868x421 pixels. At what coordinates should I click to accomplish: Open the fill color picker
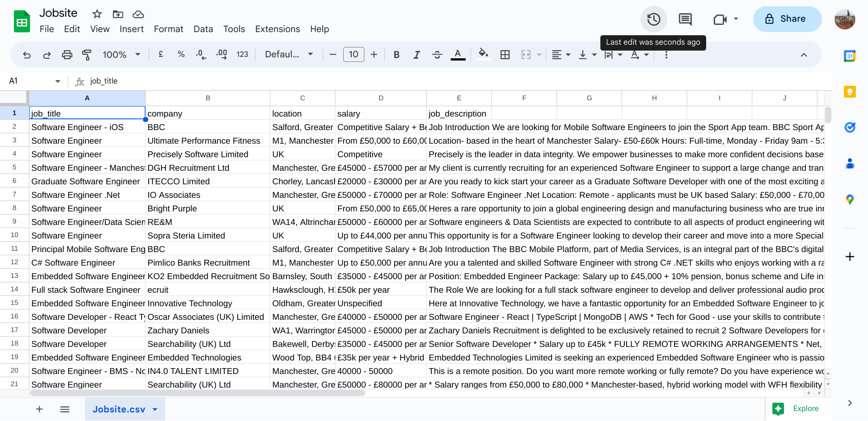484,55
